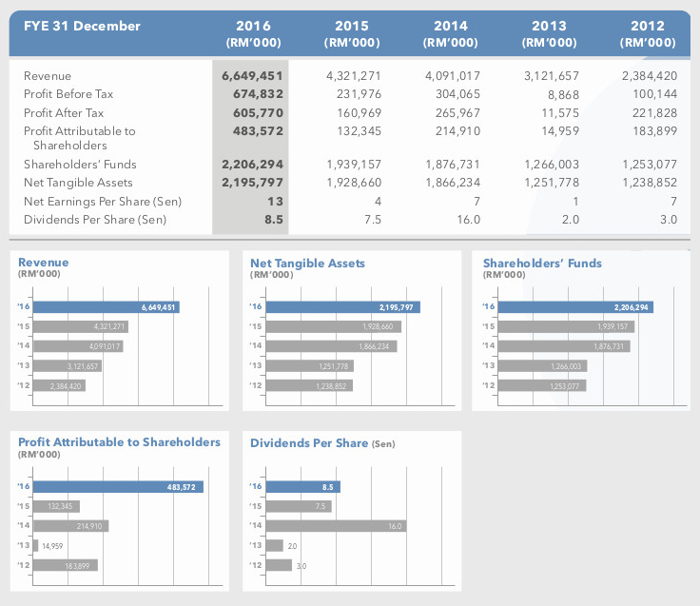
Task: Select the 2014 (RM'000) column header
Action: 451,34
